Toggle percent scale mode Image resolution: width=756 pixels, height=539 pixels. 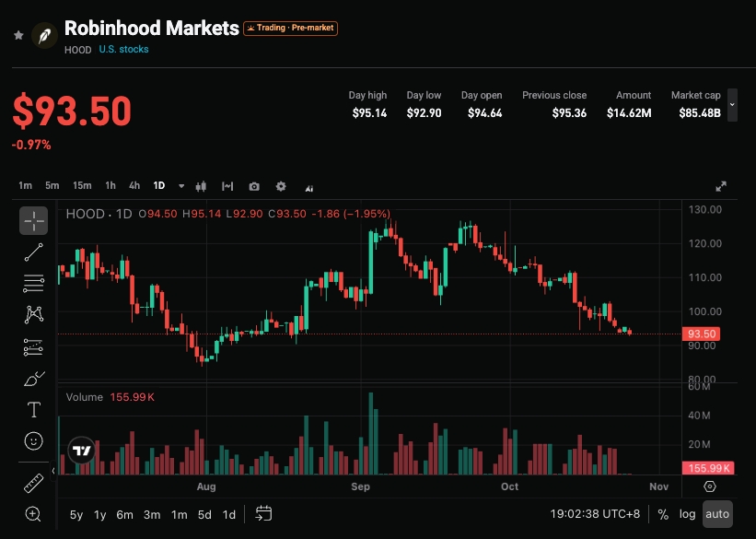pos(663,514)
